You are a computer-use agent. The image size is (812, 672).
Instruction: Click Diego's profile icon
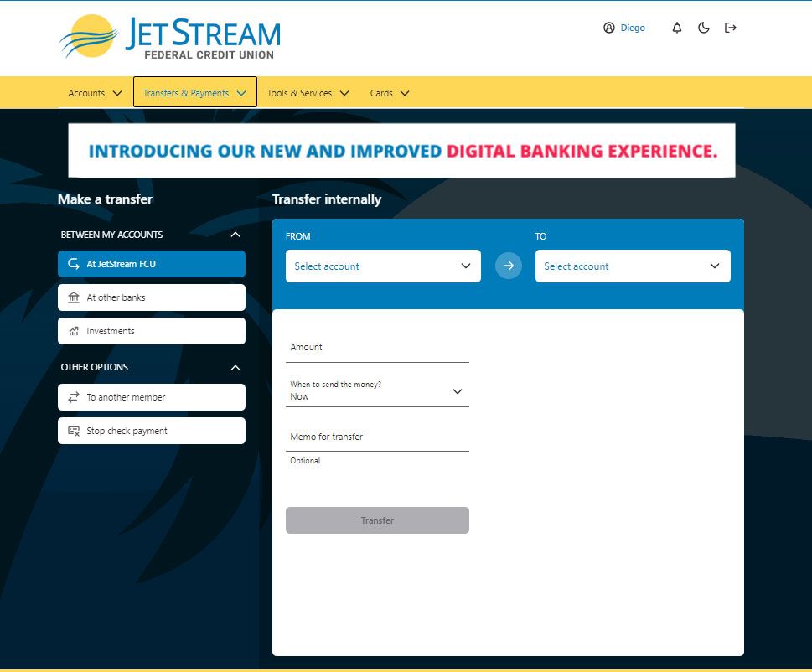pyautogui.click(x=609, y=27)
